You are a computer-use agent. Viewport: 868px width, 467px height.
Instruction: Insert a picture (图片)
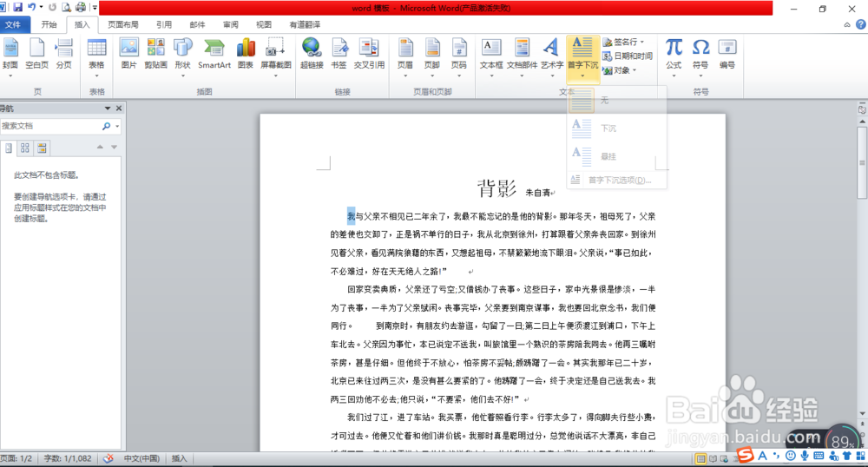[x=129, y=54]
